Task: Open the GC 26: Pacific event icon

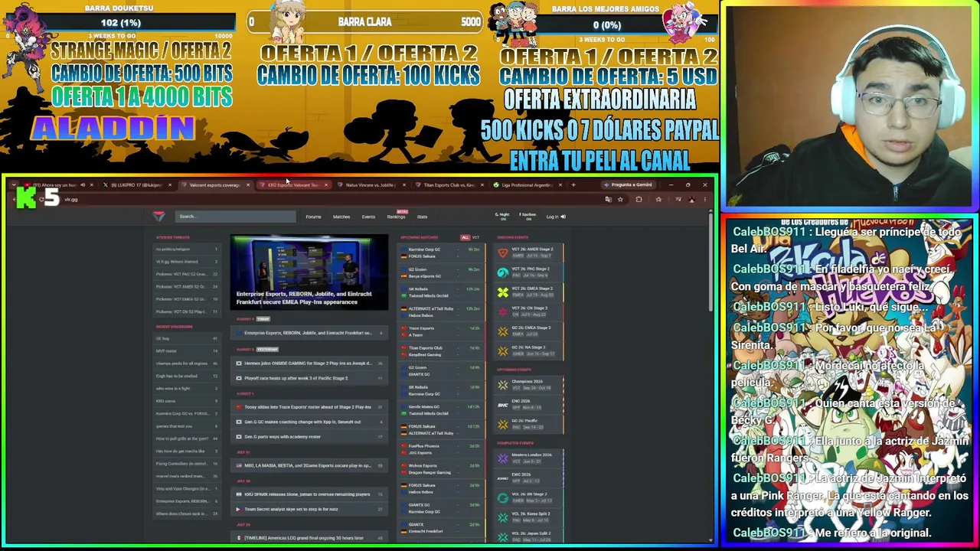Action: tap(502, 424)
